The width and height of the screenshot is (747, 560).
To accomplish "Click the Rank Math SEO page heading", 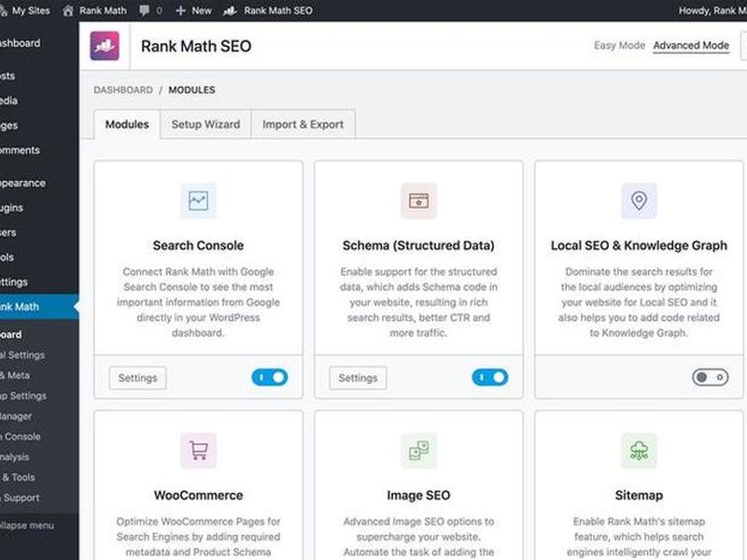I will click(x=196, y=46).
